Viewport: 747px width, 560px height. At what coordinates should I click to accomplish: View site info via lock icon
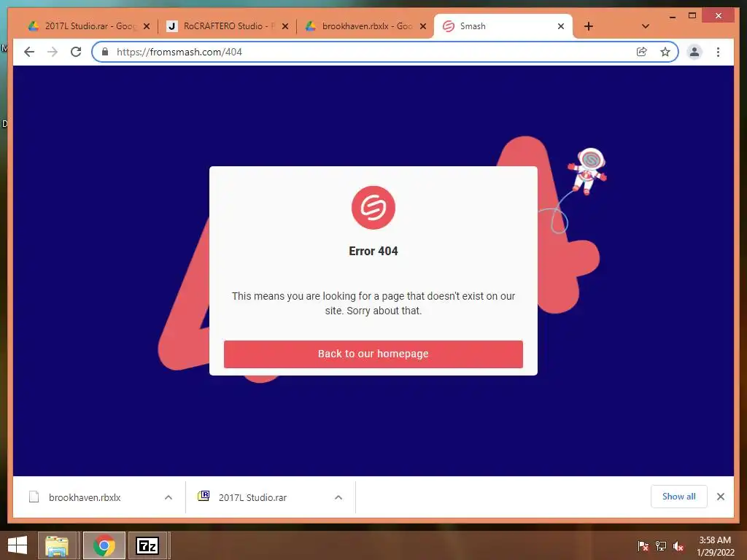pyautogui.click(x=105, y=52)
